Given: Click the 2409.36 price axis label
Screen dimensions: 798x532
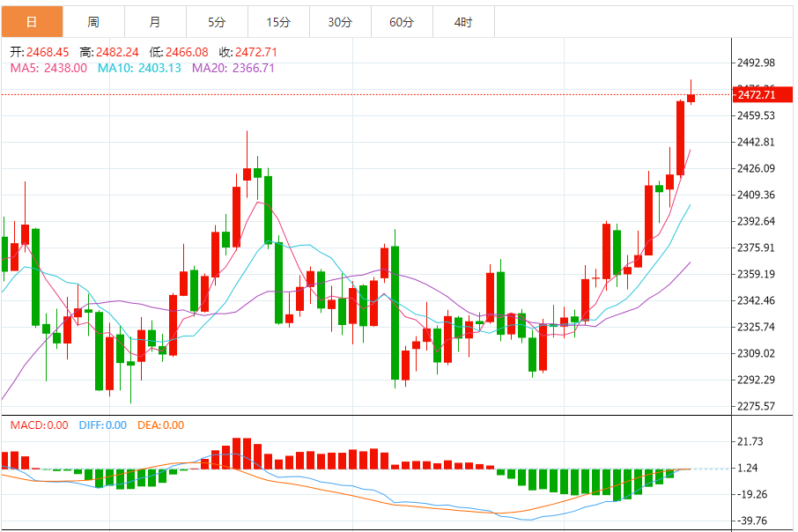Looking at the screenshot, I should [757, 196].
